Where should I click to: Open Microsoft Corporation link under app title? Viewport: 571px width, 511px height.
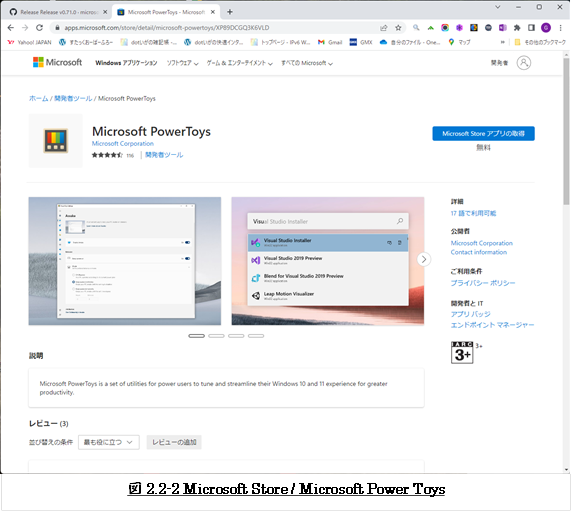(123, 144)
